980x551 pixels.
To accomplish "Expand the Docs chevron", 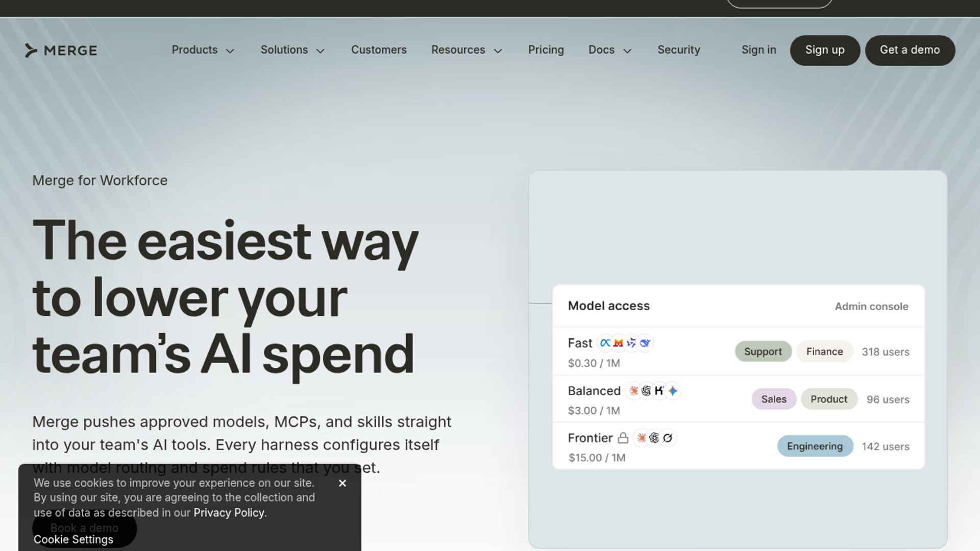I will [x=628, y=51].
